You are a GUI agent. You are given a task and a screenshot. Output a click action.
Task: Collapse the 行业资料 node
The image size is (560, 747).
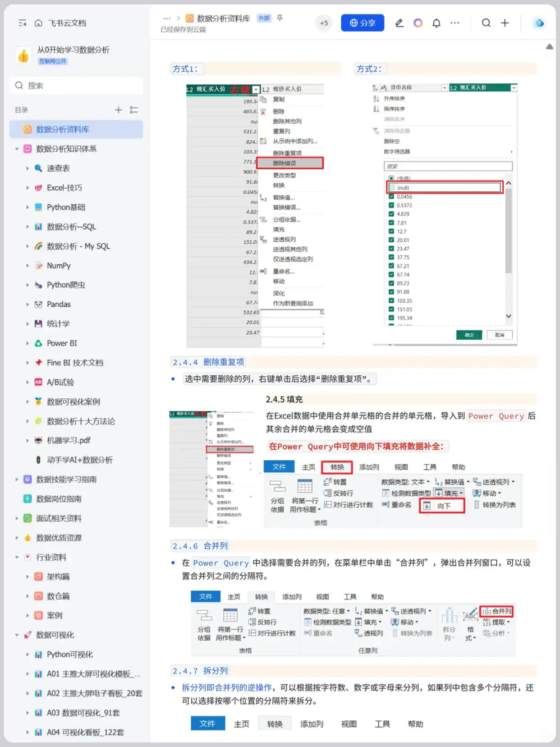(x=17, y=557)
